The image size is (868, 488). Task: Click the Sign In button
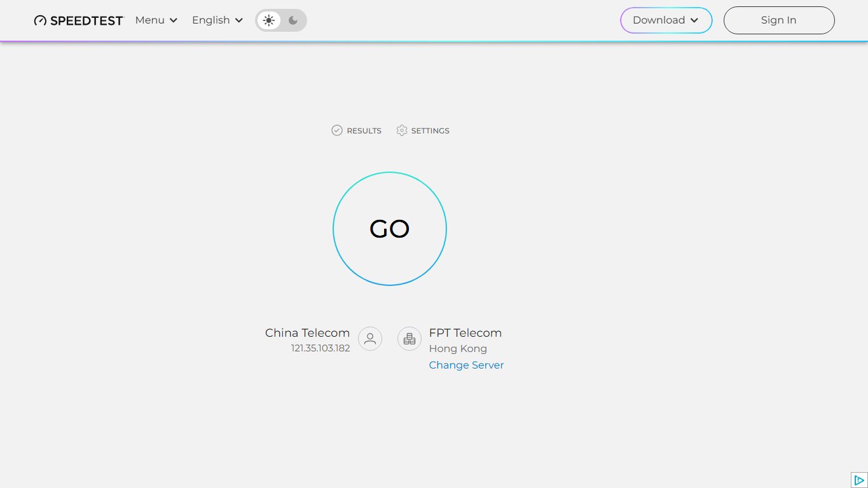pos(779,20)
